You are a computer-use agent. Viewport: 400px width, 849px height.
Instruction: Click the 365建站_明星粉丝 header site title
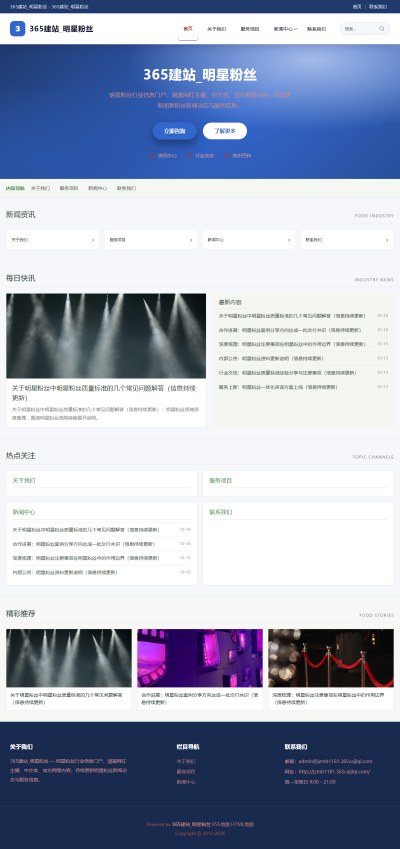(61, 29)
